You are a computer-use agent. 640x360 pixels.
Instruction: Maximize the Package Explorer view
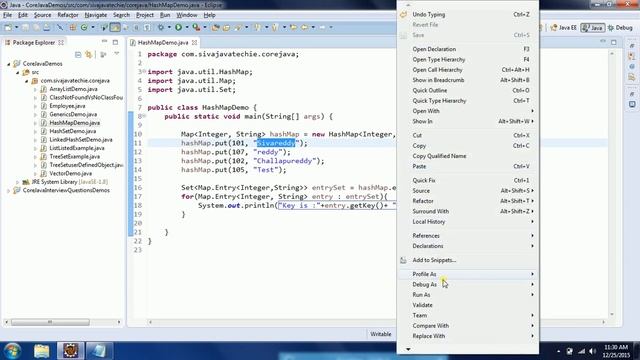point(116,42)
